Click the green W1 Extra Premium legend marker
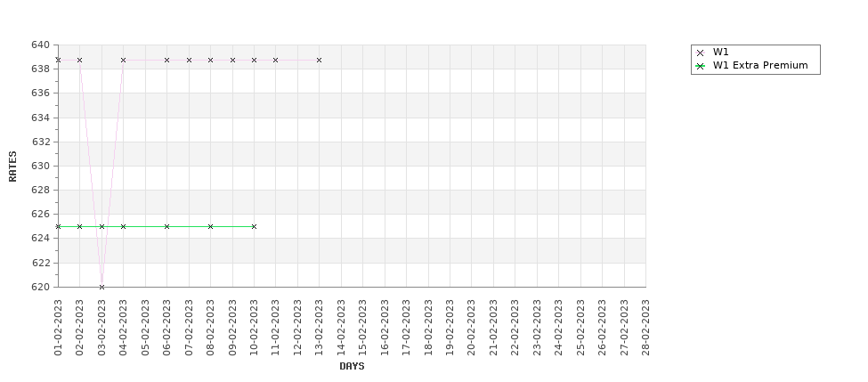The height and width of the screenshot is (382, 868). (x=701, y=66)
